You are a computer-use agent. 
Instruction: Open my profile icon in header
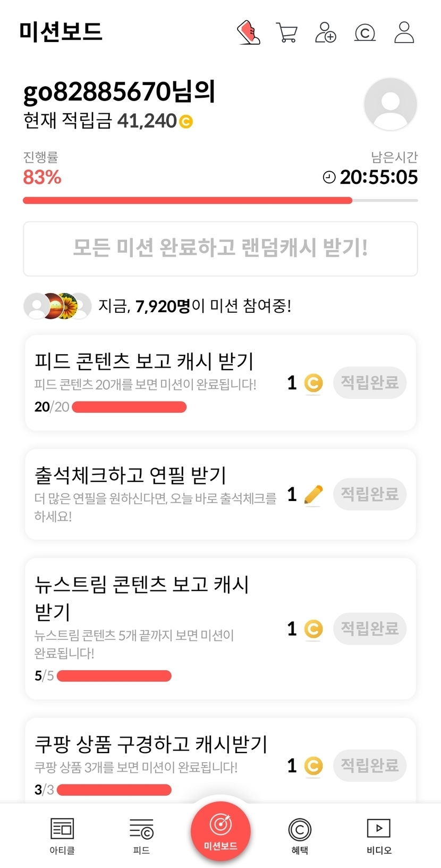(x=404, y=32)
